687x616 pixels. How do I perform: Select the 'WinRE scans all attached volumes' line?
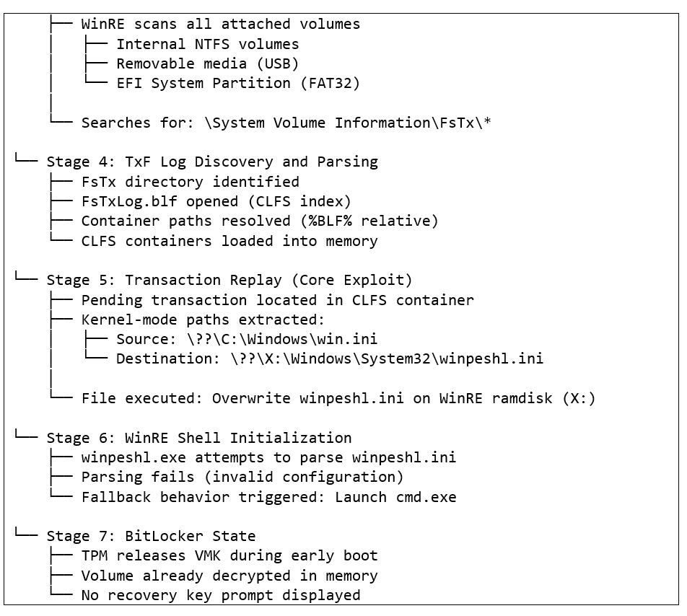point(220,24)
